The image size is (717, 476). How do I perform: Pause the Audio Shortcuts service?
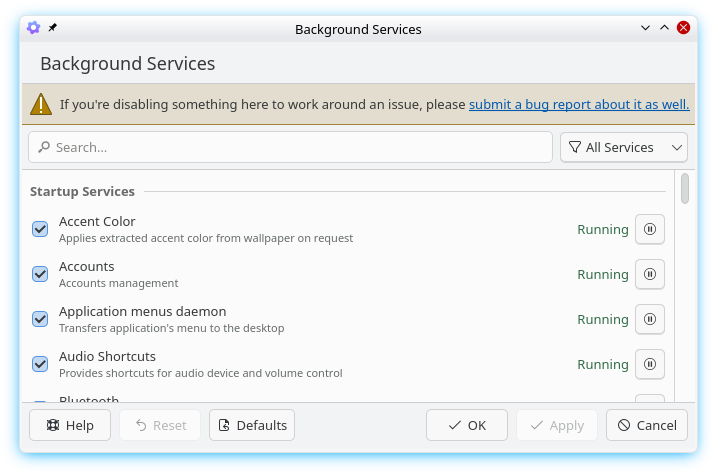pyautogui.click(x=649, y=364)
